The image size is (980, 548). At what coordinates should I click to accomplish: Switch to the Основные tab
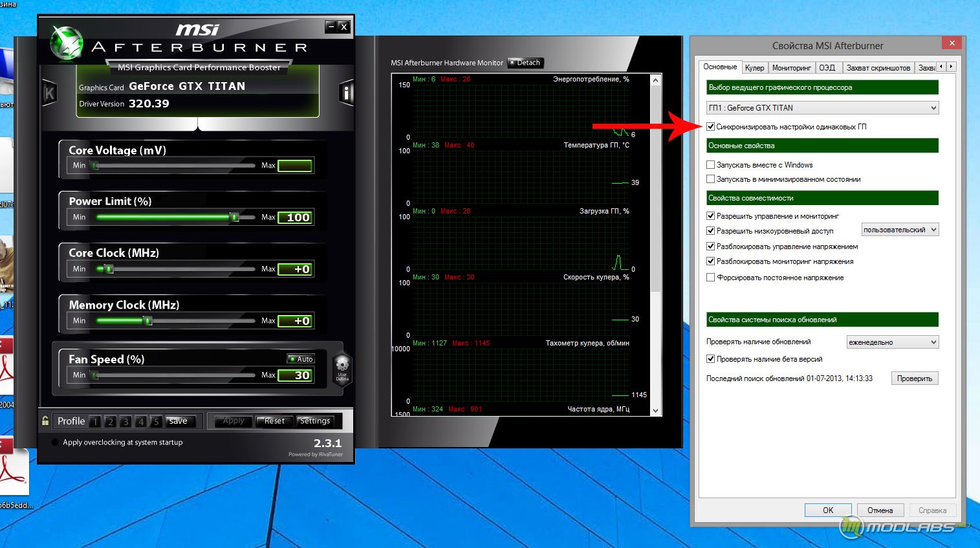[720, 67]
